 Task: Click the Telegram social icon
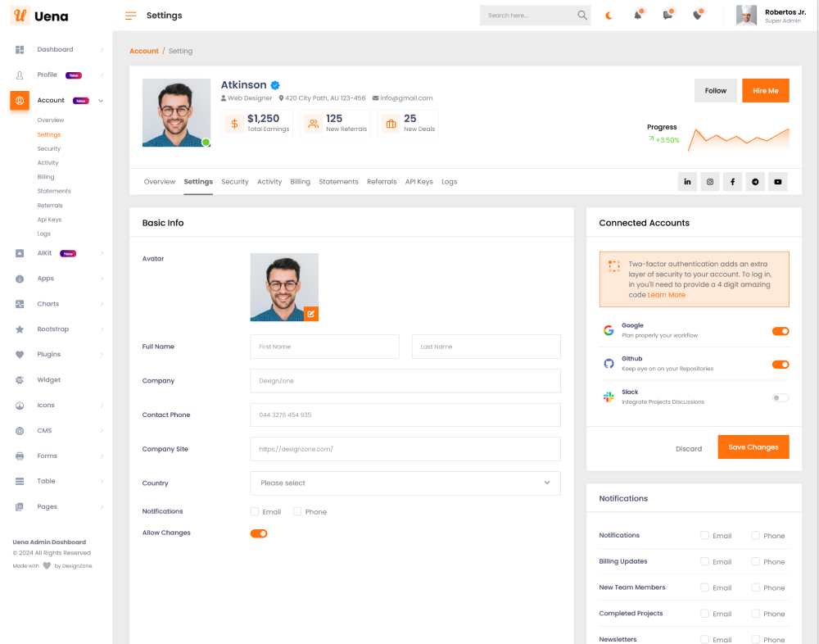[x=755, y=182]
